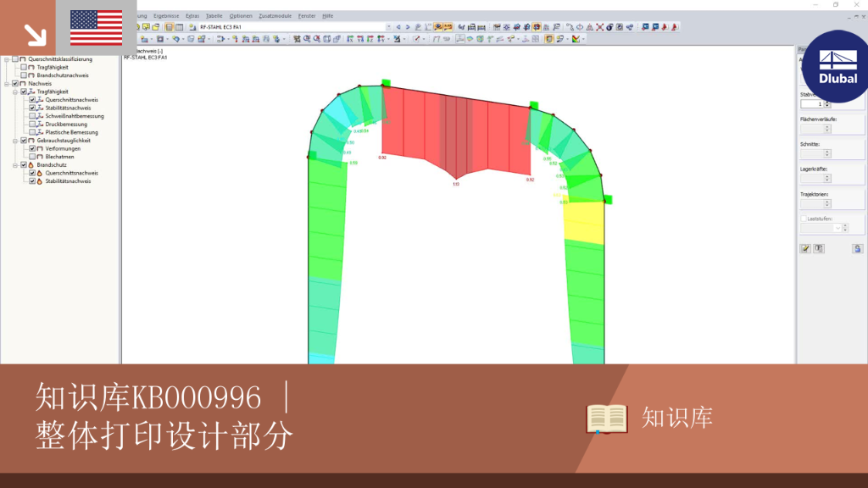This screenshot has height=488, width=868.
Task: Click the colored results display icon in second toolbar
Action: [576, 39]
